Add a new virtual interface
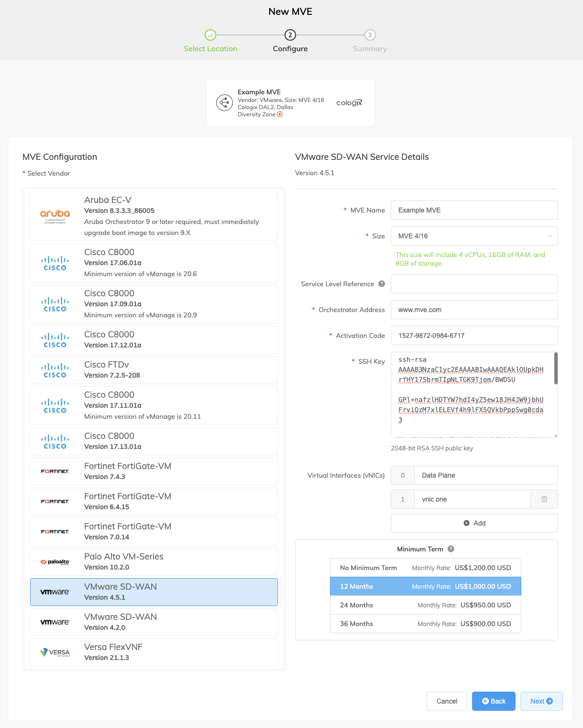 (474, 523)
